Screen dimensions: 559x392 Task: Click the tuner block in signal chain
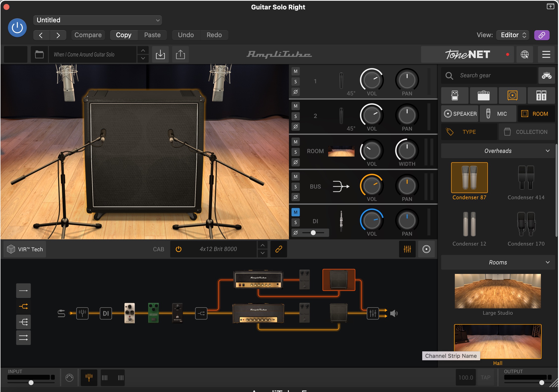(x=83, y=313)
